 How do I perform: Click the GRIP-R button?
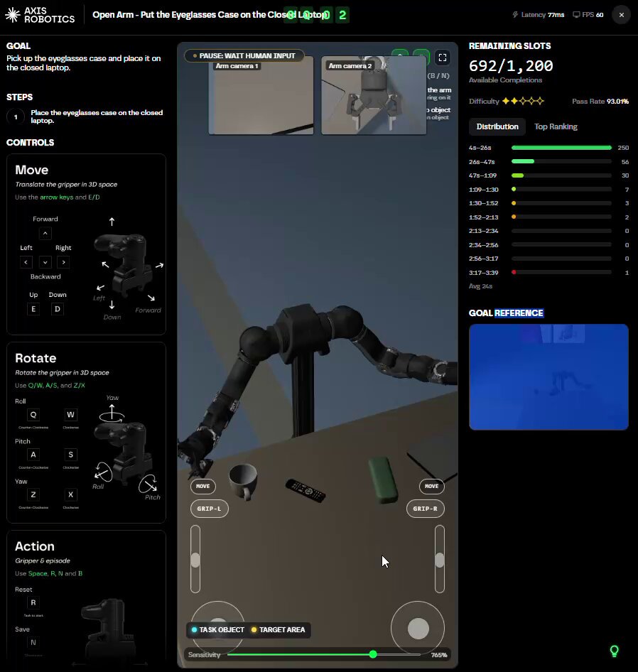tap(426, 509)
